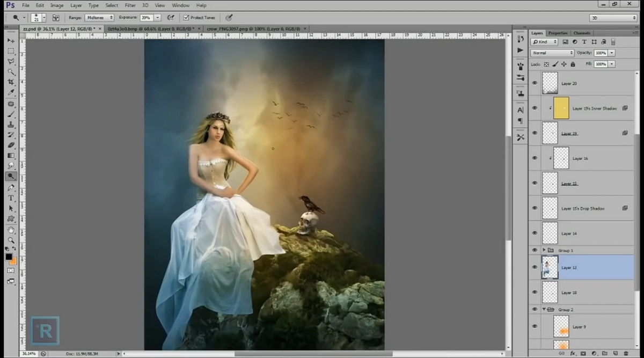
Task: Select the Path Selection tool
Action: [11, 208]
